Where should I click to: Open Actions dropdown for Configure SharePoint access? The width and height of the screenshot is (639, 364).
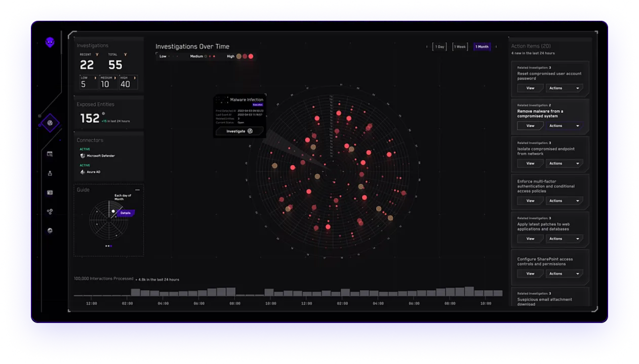(564, 274)
